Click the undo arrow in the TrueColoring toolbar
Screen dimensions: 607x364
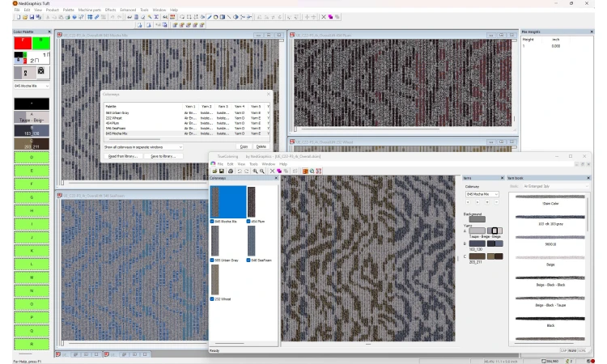pyautogui.click(x=240, y=171)
